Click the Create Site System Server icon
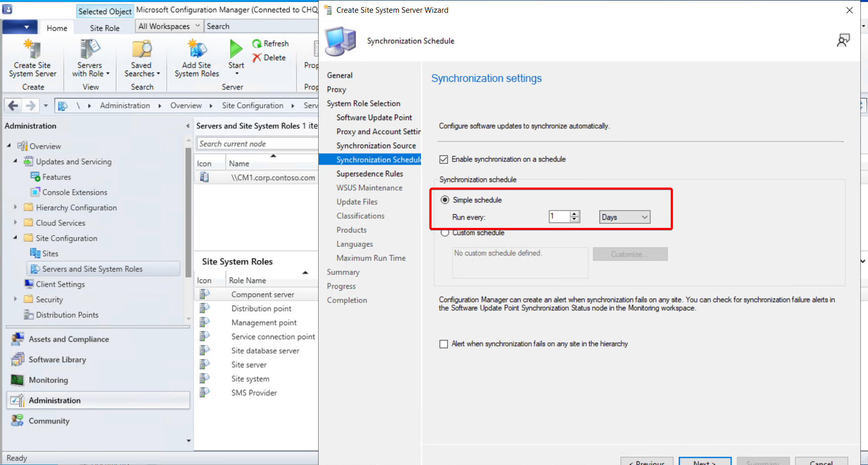Image resolution: width=868 pixels, height=465 pixels. (32, 50)
